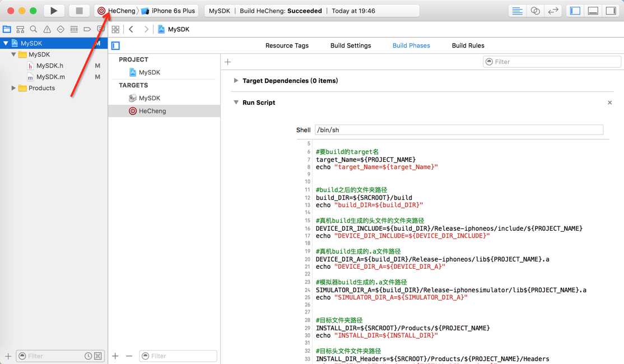Click the SIMULATOR_DIR_A assignment line

(451, 290)
